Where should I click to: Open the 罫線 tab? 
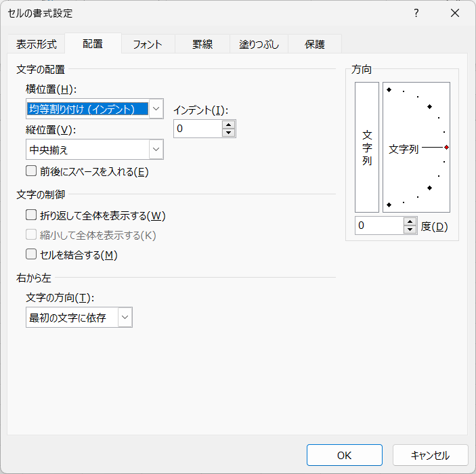pos(202,44)
